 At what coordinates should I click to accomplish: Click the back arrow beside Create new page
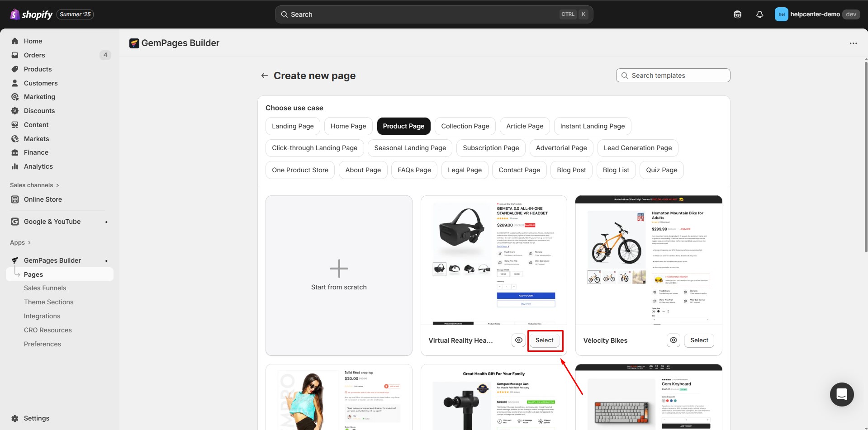[x=264, y=75]
